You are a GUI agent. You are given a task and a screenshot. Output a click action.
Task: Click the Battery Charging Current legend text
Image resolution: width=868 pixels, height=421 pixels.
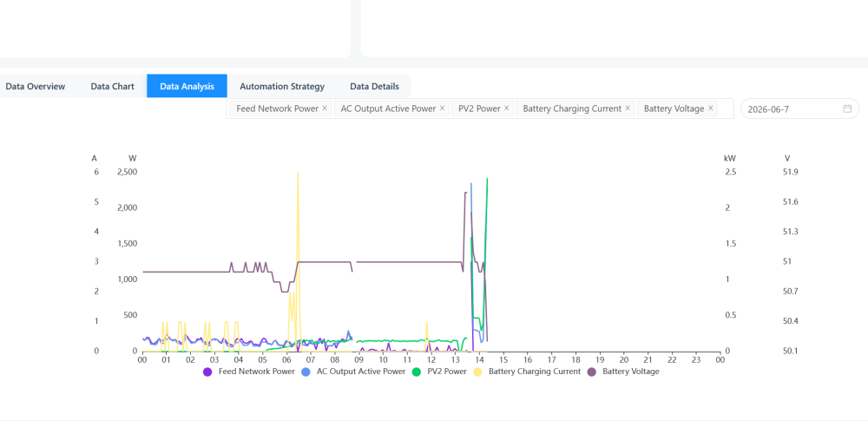click(535, 372)
